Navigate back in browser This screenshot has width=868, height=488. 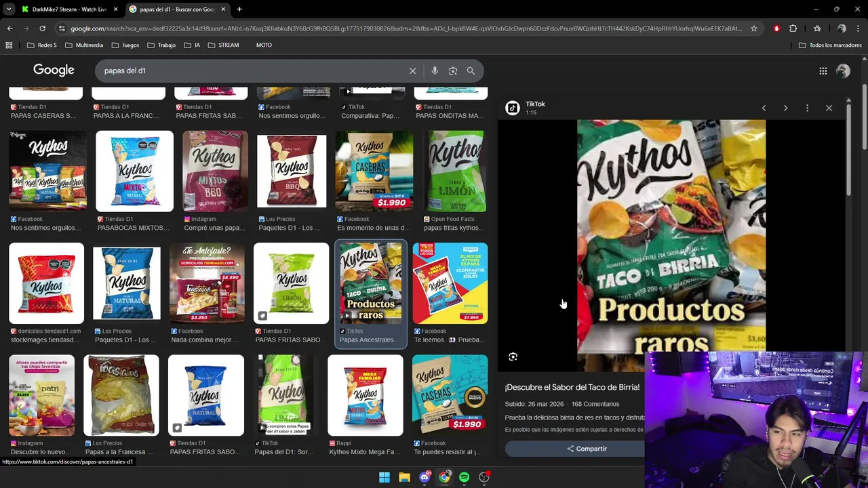pos(9,28)
